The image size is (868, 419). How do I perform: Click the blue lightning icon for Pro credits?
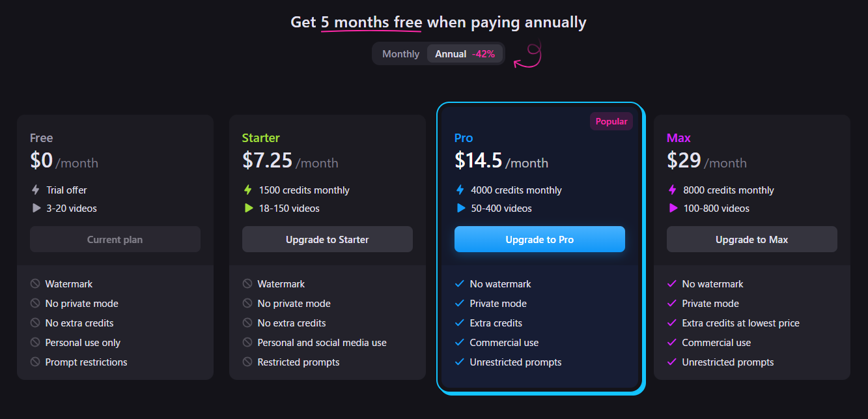460,190
